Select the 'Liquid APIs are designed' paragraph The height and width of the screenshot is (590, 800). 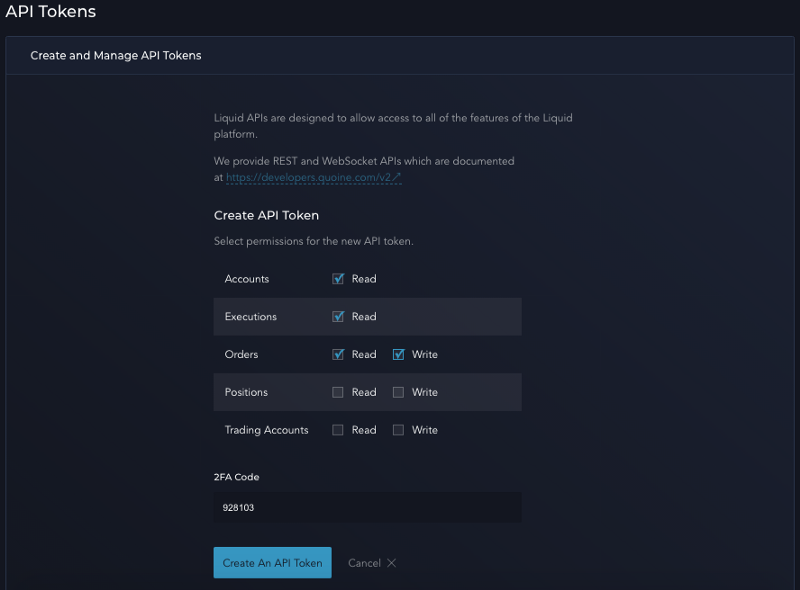pos(393,126)
